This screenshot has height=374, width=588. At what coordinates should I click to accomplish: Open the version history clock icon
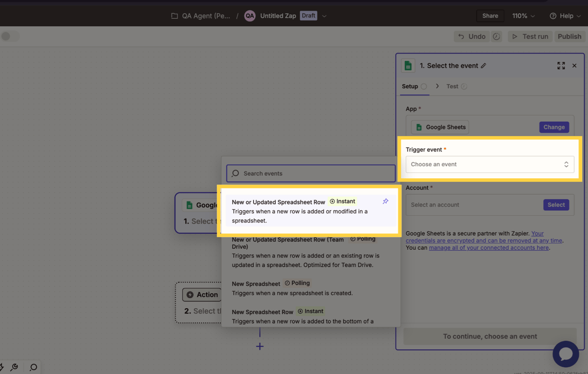(496, 37)
